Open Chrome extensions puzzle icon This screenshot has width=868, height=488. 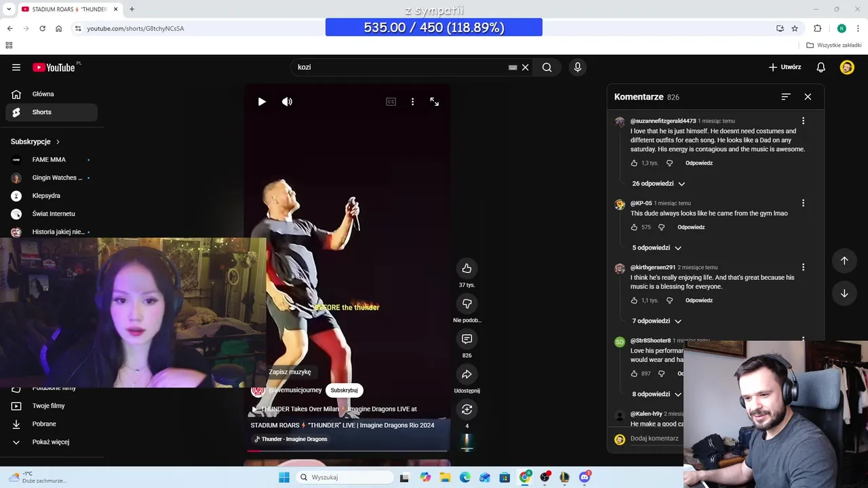817,28
